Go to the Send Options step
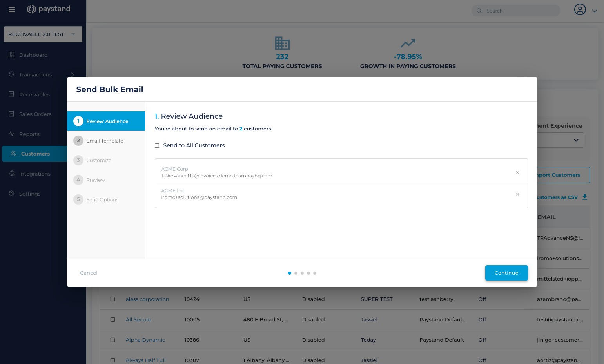Viewport: 604px width, 364px height. coord(106,199)
